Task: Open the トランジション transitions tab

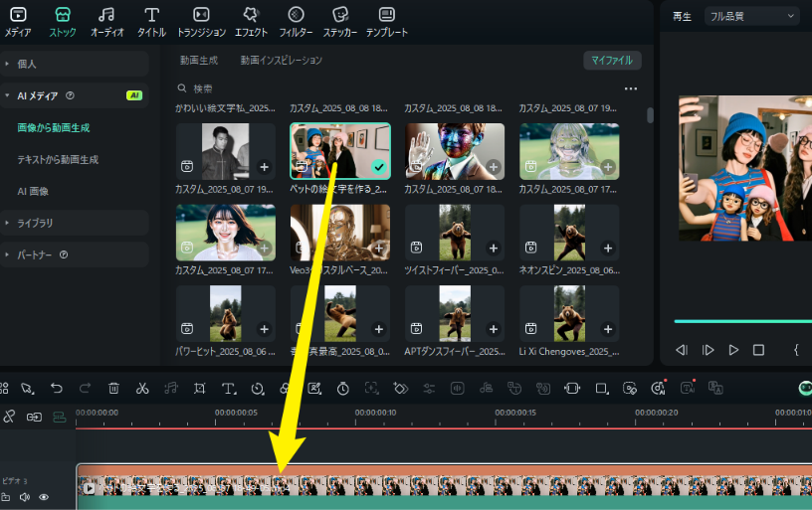Action: pos(201,22)
